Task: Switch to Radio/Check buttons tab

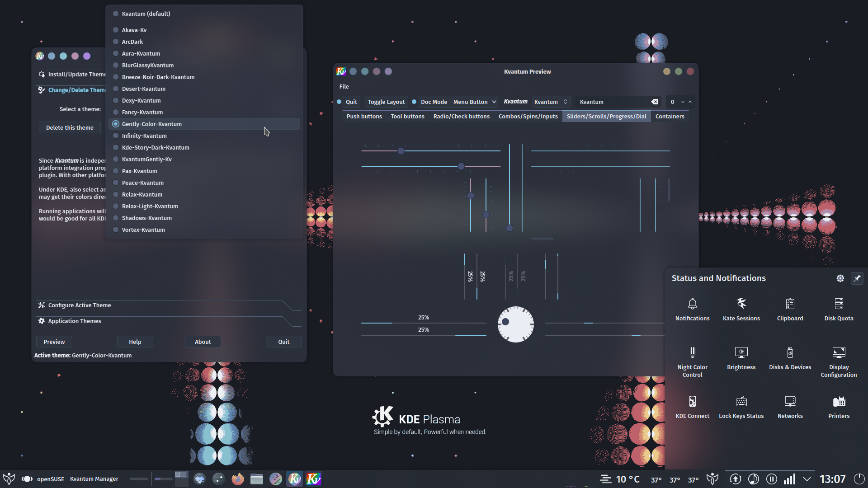Action: [461, 117]
